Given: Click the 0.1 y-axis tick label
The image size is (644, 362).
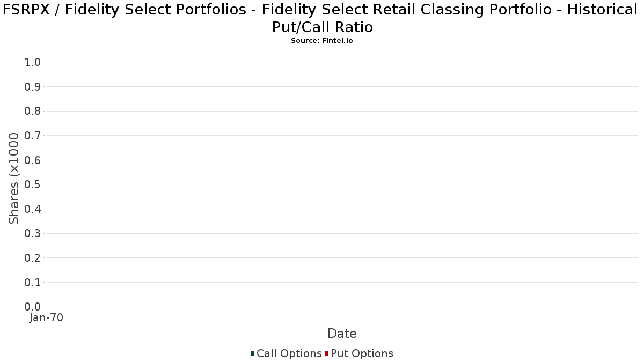Looking at the screenshot, I should (x=33, y=282).
